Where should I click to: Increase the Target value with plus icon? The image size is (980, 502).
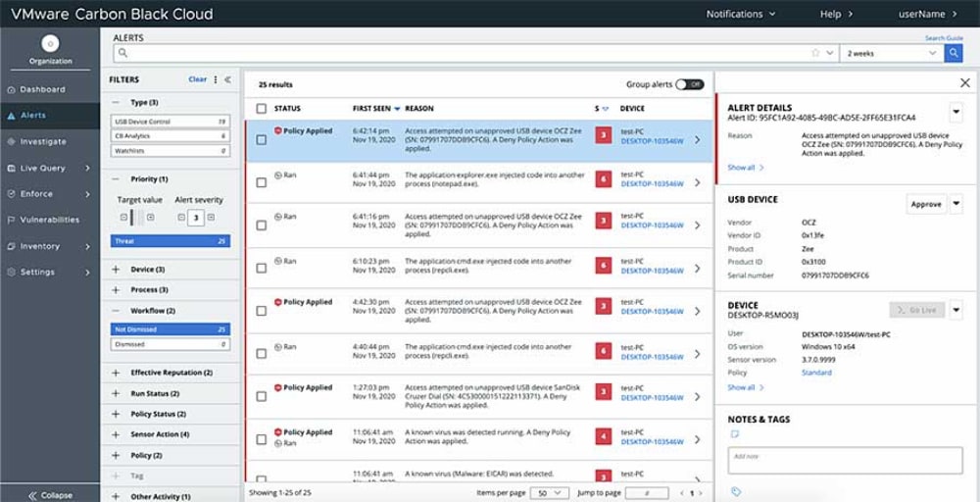point(151,218)
